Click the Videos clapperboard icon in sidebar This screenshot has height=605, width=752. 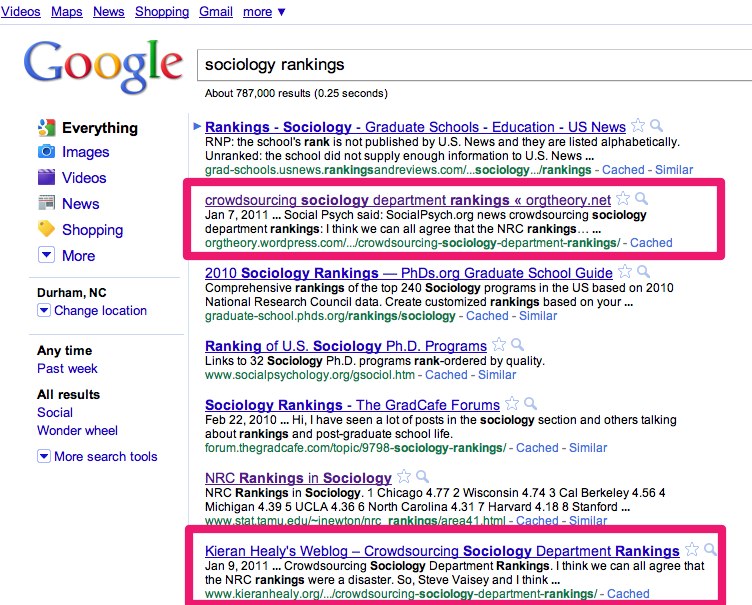(x=47, y=177)
